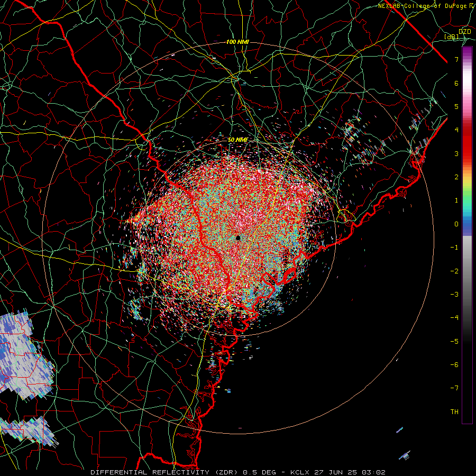Click the 3 value on color scale
476x476 pixels.
coord(456,153)
